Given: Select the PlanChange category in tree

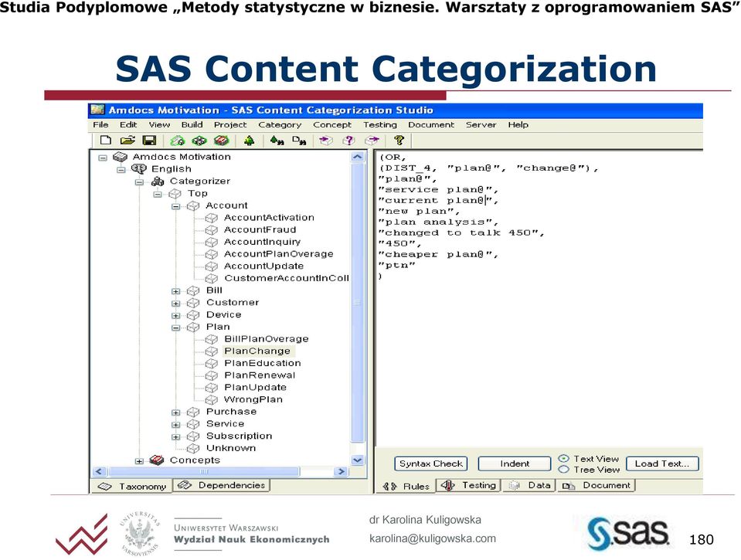Looking at the screenshot, I should [257, 351].
